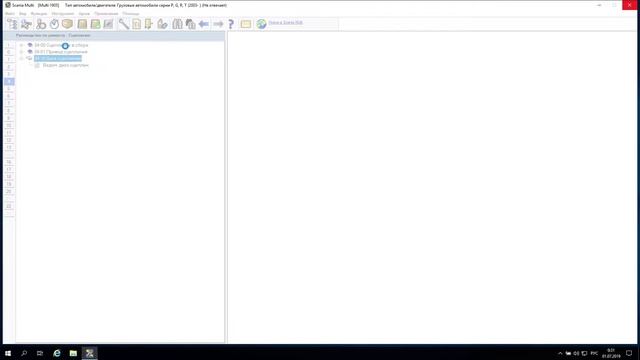Click the wrench tool icon
Image resolution: width=640 pixels, height=360 pixels.
pyautogui.click(x=123, y=24)
